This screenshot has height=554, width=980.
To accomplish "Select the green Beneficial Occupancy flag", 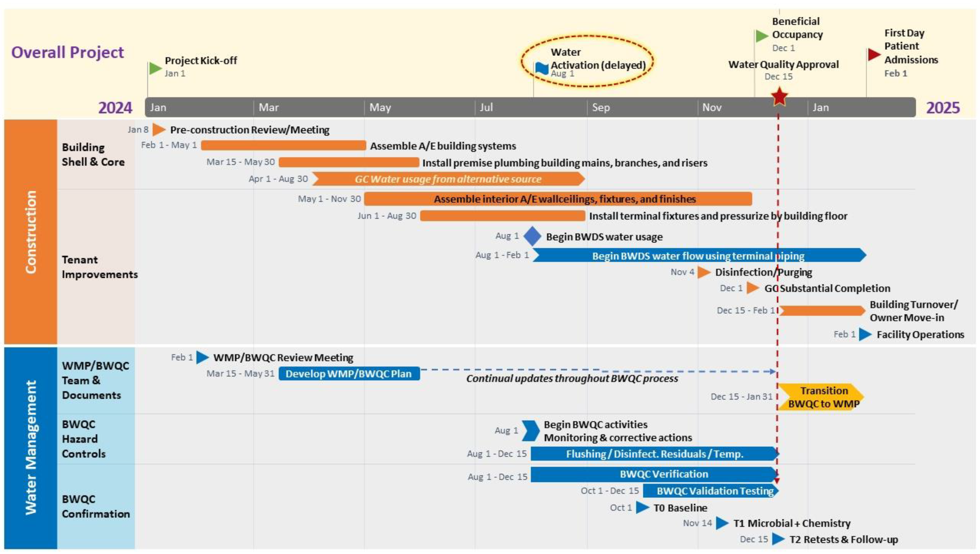I will click(x=761, y=36).
